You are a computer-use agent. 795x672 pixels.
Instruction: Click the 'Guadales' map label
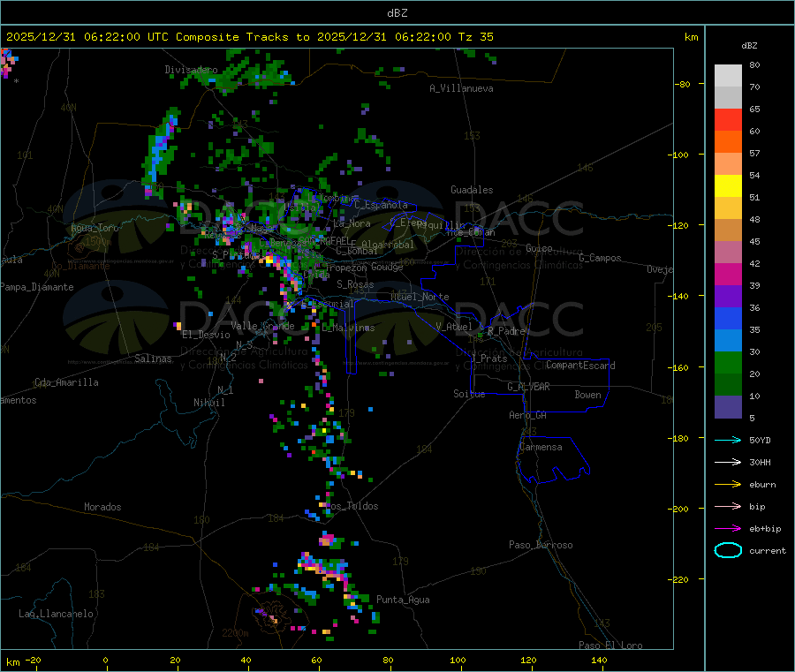(472, 190)
